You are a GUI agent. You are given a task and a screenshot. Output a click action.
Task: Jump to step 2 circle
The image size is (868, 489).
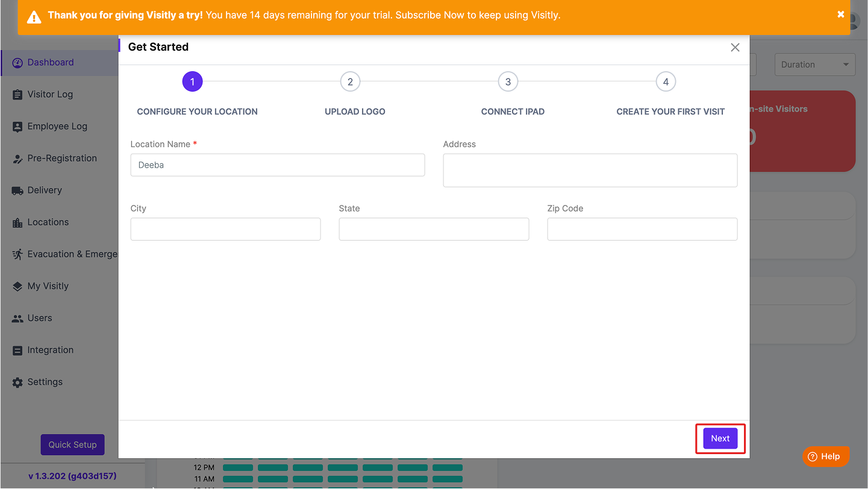[x=350, y=81]
